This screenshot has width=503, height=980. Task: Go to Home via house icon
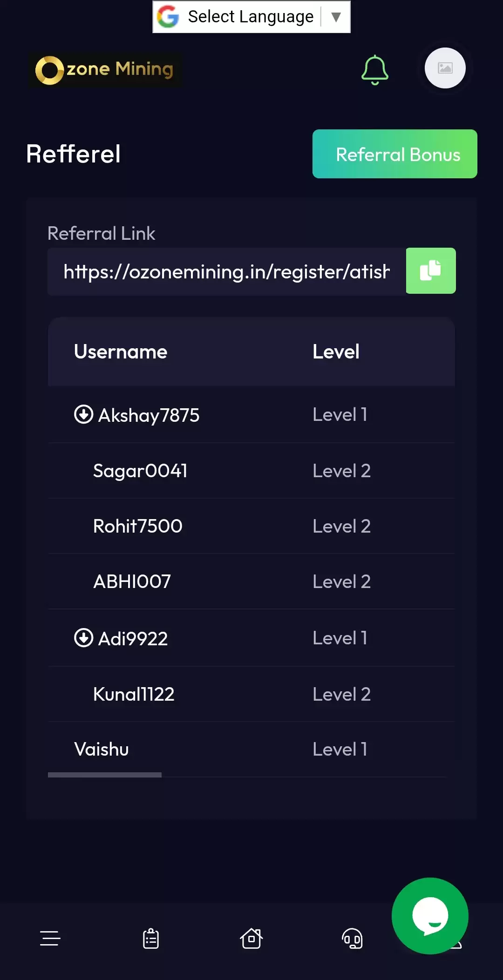coord(251,938)
